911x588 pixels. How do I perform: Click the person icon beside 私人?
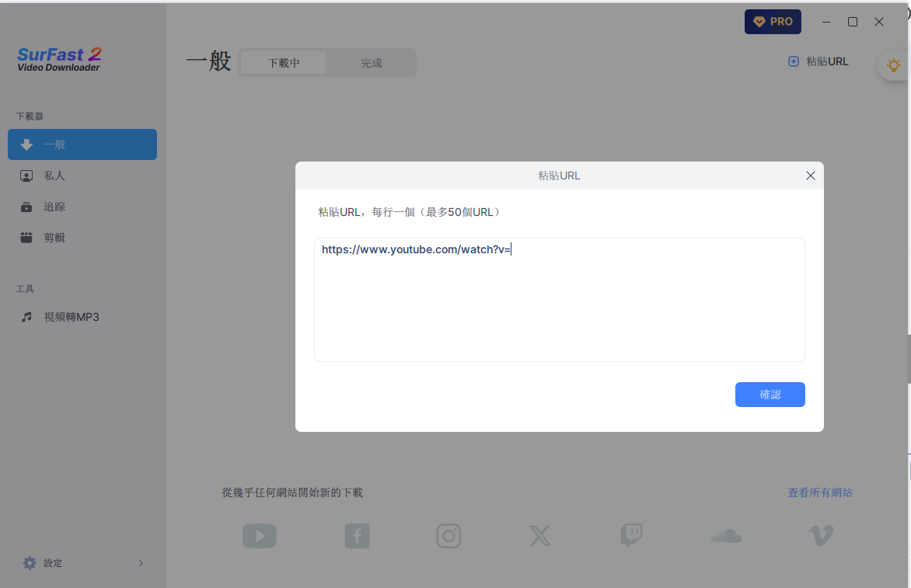pos(26,176)
